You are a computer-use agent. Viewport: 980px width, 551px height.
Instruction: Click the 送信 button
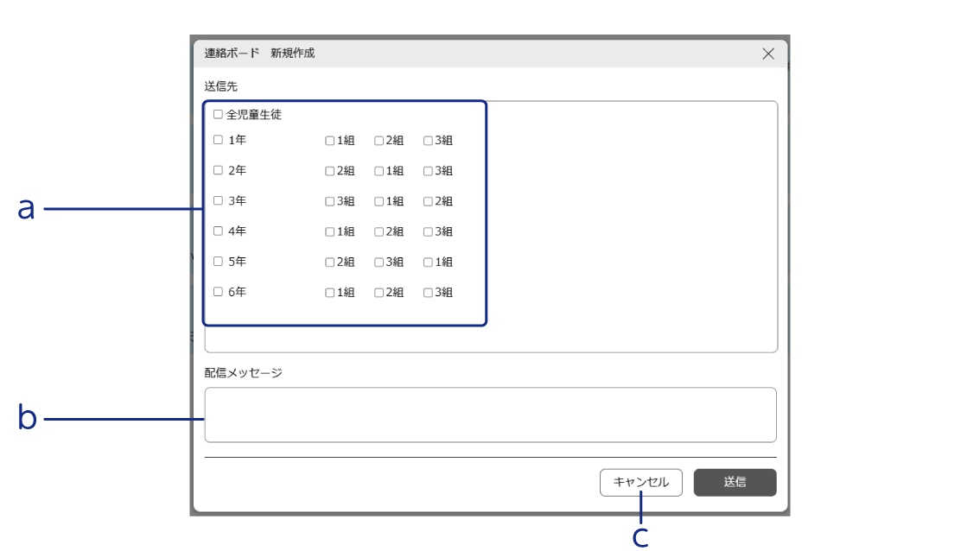tap(735, 483)
